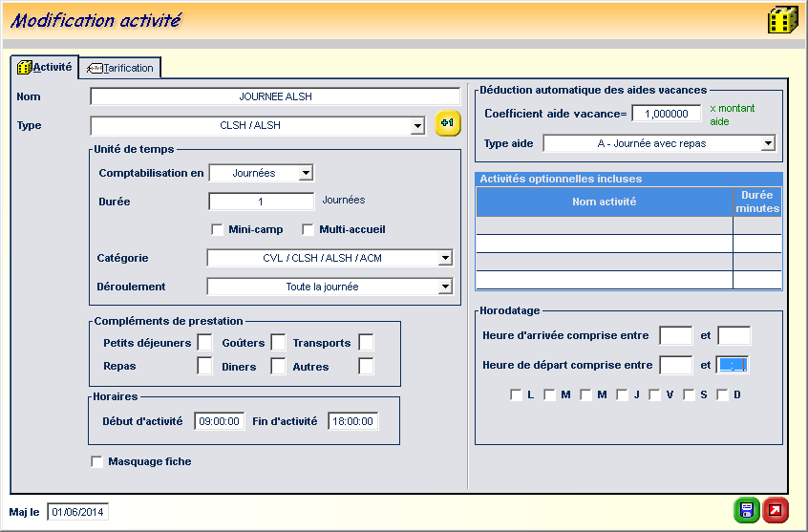808x532 pixels.
Task: Open the Type aide dropdown
Action: click(x=767, y=143)
